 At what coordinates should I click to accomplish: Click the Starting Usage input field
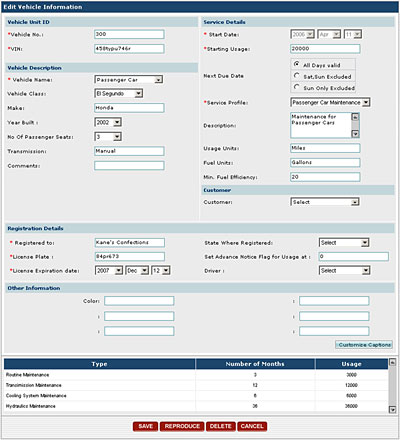[x=325, y=49]
